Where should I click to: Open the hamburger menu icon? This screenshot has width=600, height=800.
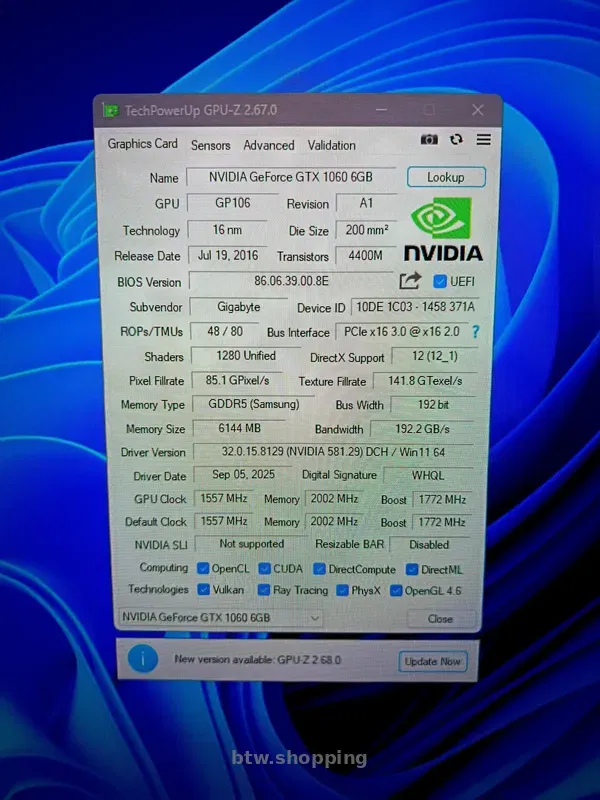click(483, 140)
